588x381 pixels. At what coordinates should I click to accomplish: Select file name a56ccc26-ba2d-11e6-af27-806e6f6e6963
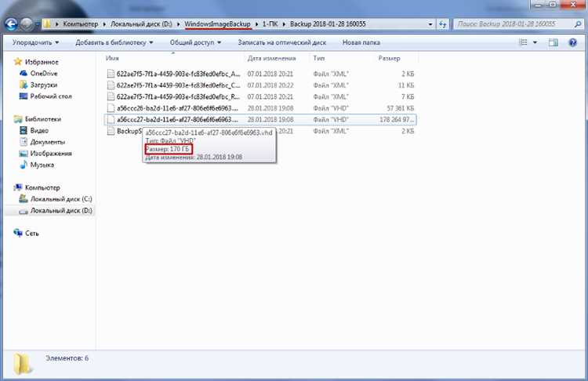tap(177, 108)
